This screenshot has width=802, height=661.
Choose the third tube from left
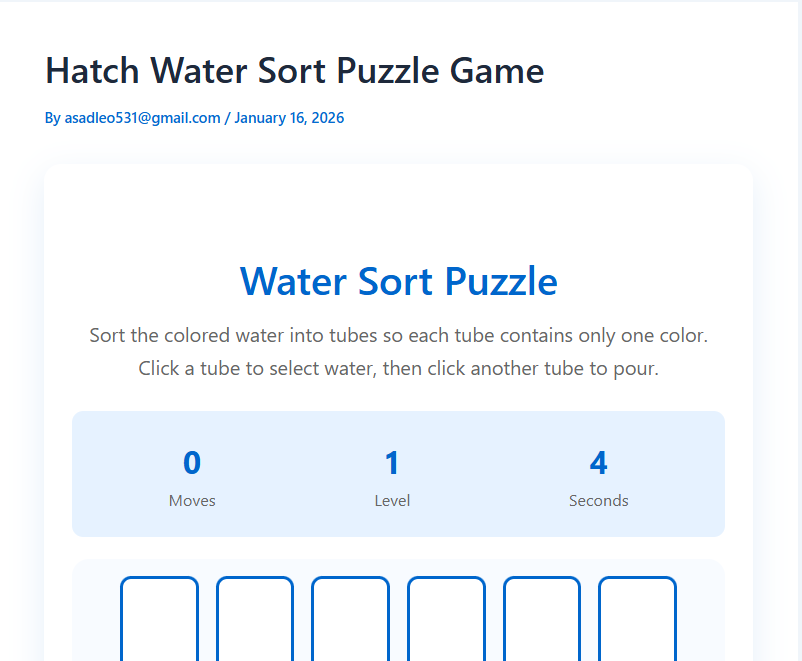coord(350,618)
